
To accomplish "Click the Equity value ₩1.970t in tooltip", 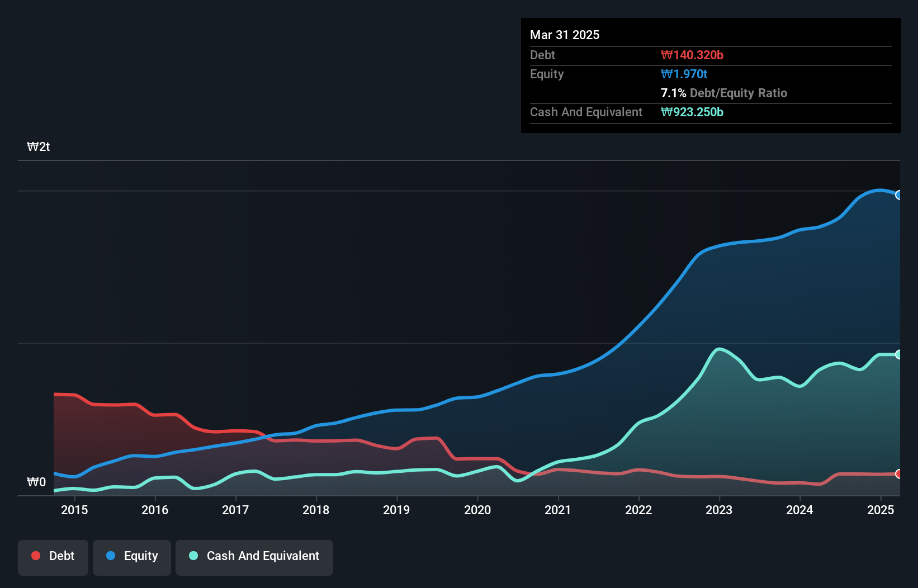I will tap(684, 74).
